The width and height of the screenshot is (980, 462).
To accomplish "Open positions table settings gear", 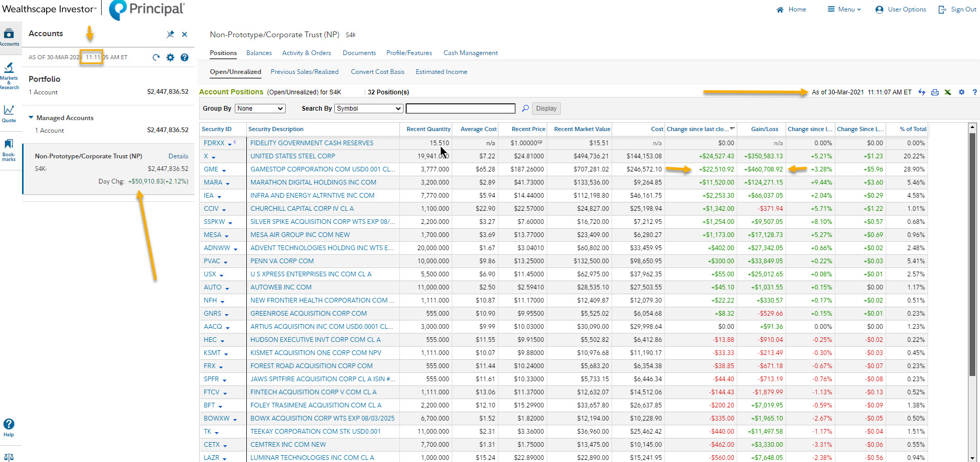I will 962,92.
